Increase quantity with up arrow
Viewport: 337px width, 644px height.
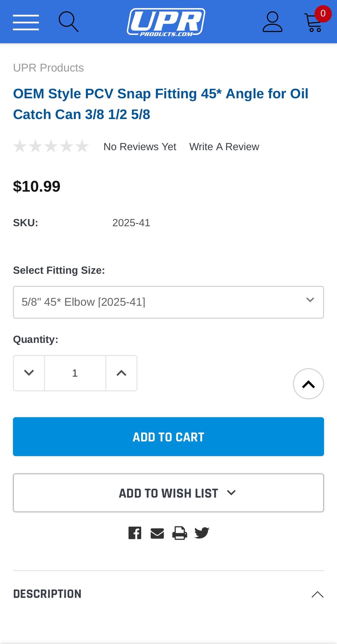[x=122, y=373]
